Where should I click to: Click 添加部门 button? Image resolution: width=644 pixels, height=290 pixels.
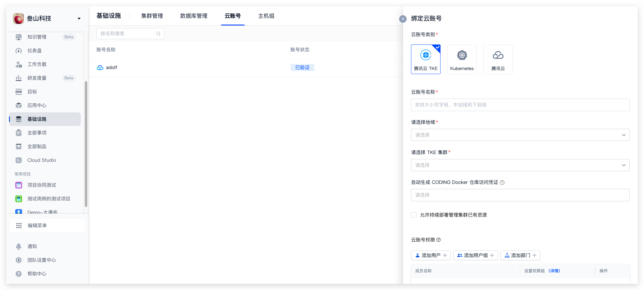520,255
